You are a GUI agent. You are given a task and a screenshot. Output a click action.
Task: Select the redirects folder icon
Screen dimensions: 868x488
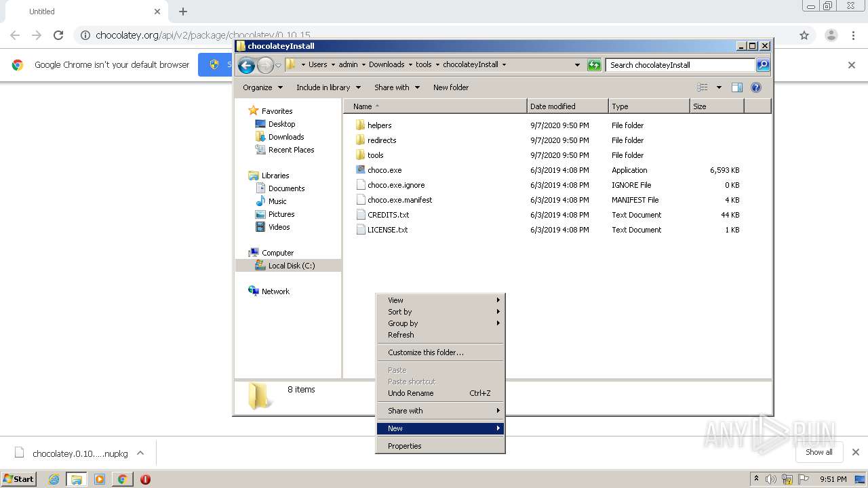click(x=360, y=140)
